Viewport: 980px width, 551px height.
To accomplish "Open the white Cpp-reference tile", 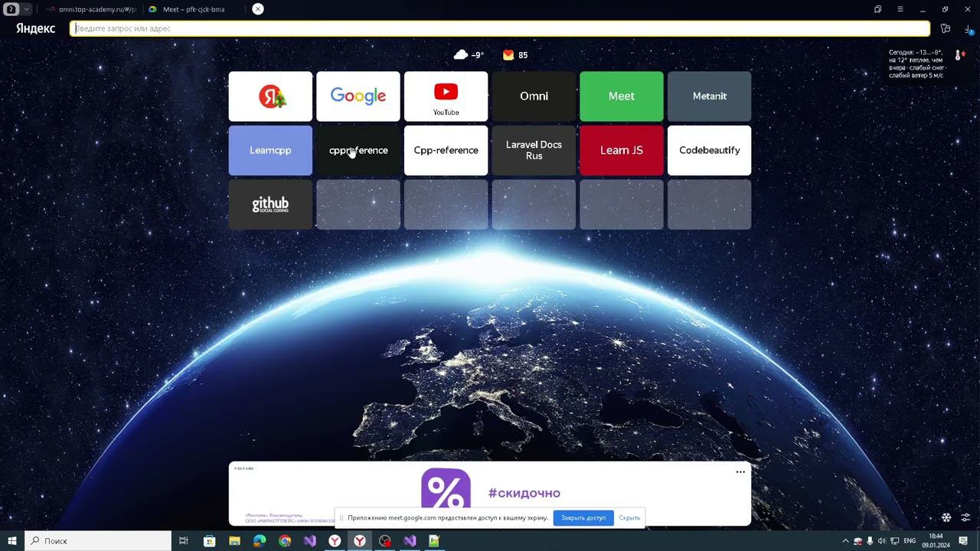I will (x=446, y=151).
